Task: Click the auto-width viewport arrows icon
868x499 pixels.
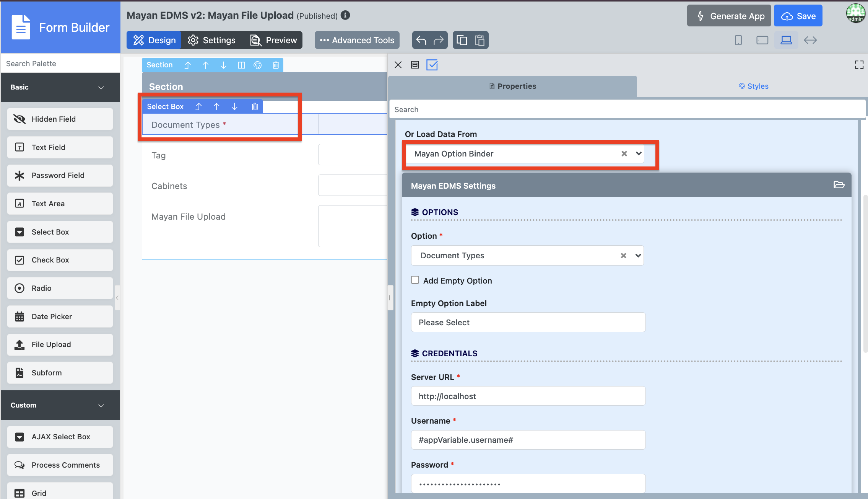Action: point(810,40)
